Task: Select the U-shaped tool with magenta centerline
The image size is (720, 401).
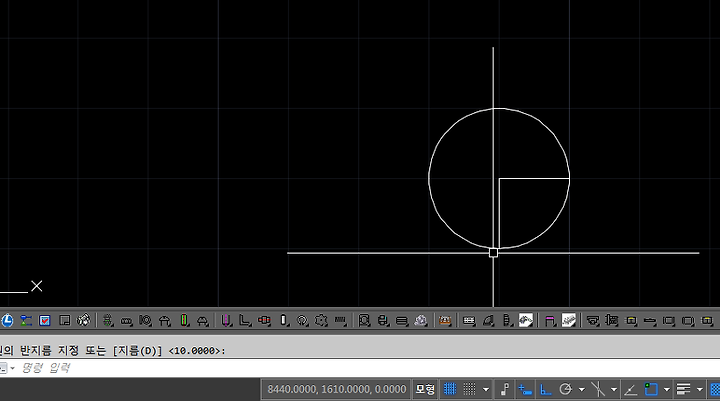Action: 226,320
